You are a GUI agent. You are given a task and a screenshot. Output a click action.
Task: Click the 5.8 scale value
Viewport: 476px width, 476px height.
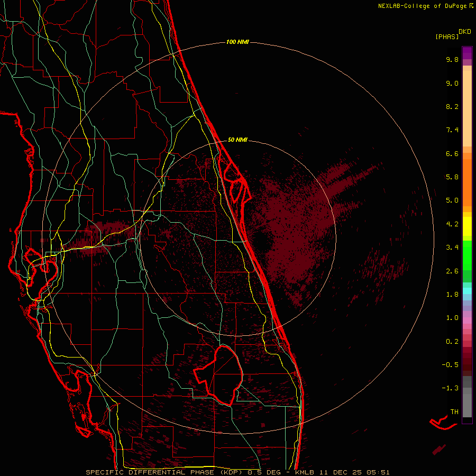click(452, 177)
